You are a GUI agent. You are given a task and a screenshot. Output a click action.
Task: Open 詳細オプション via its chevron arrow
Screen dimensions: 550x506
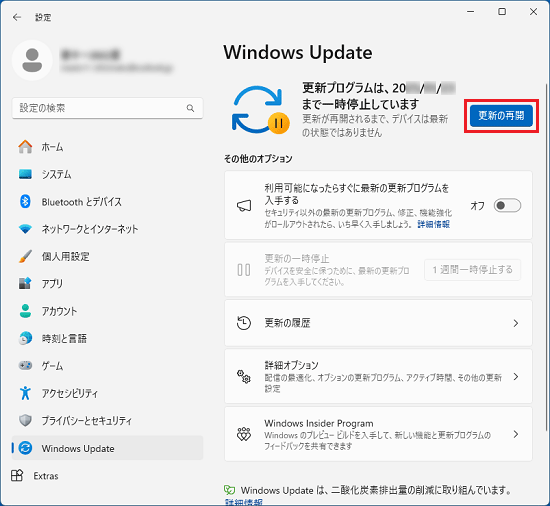point(516,377)
